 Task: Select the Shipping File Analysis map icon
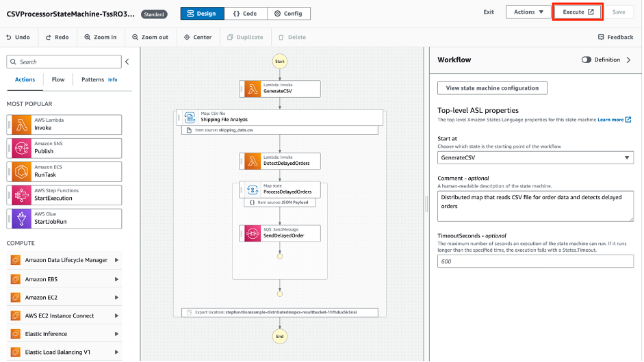tap(190, 117)
